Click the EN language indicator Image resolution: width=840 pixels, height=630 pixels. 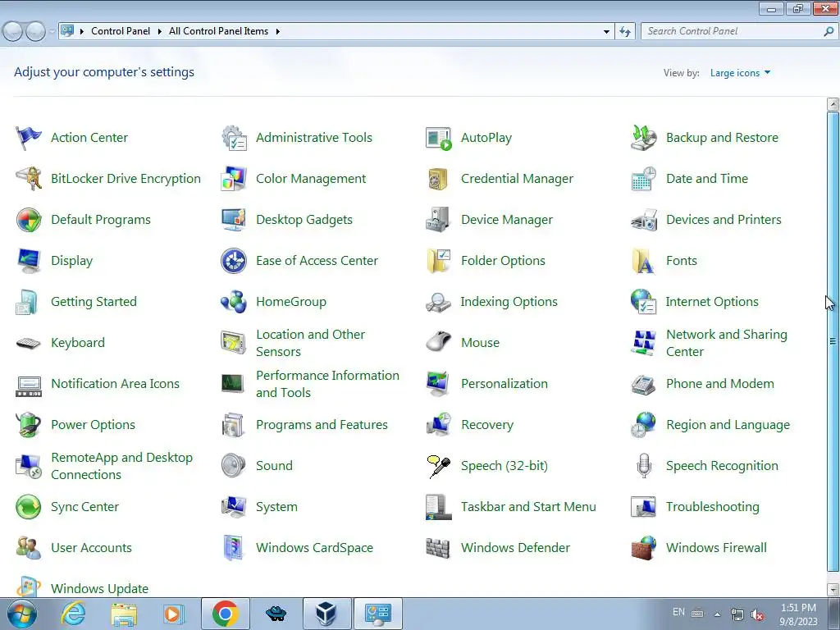678,612
